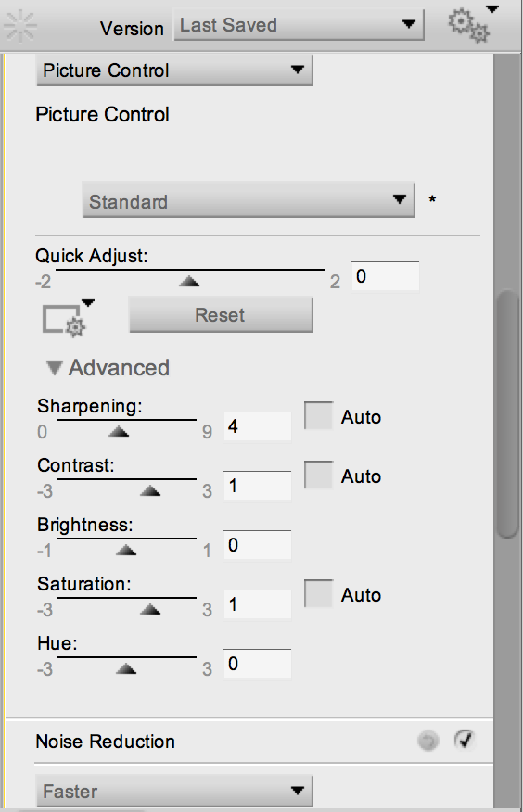Open the Standard picture control dropdown
The image size is (523, 812).
[249, 200]
